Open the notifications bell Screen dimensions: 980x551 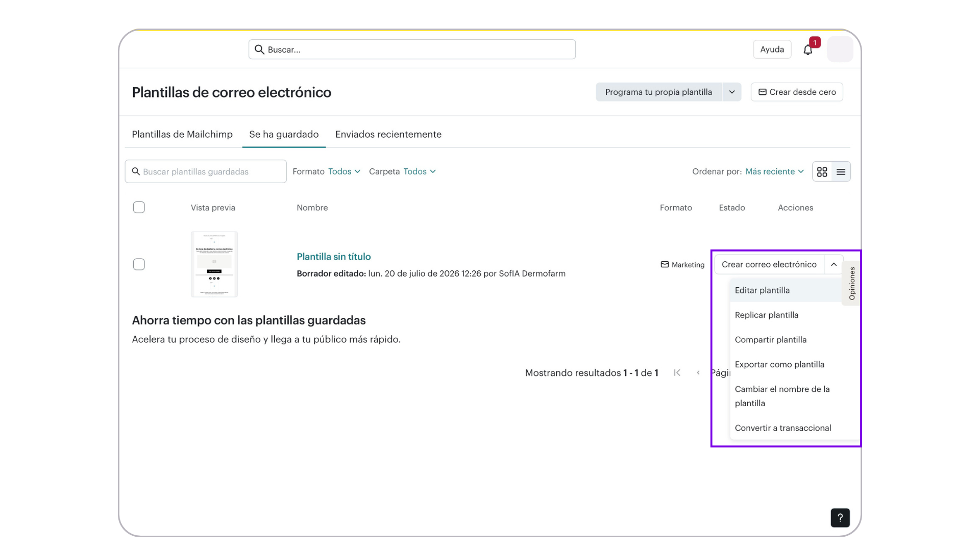(807, 49)
